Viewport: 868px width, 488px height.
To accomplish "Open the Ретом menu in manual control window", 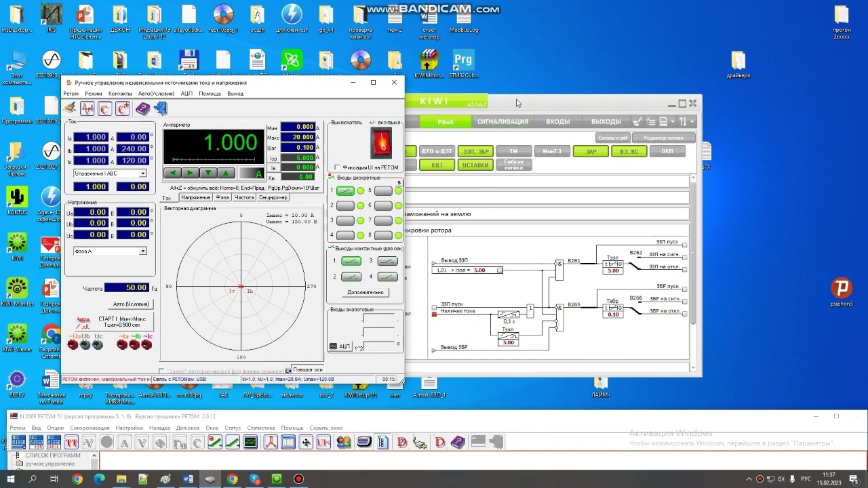I will pos(71,94).
